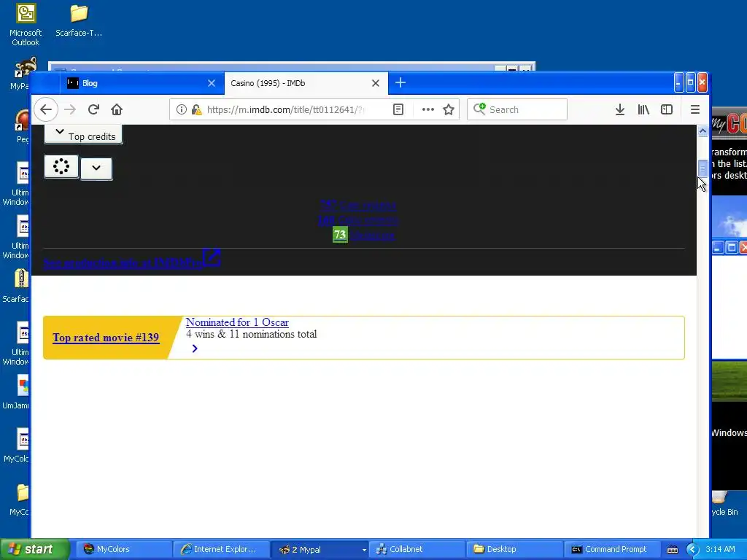Image resolution: width=747 pixels, height=560 pixels.
Task: Open a new browser tab
Action: 400,83
